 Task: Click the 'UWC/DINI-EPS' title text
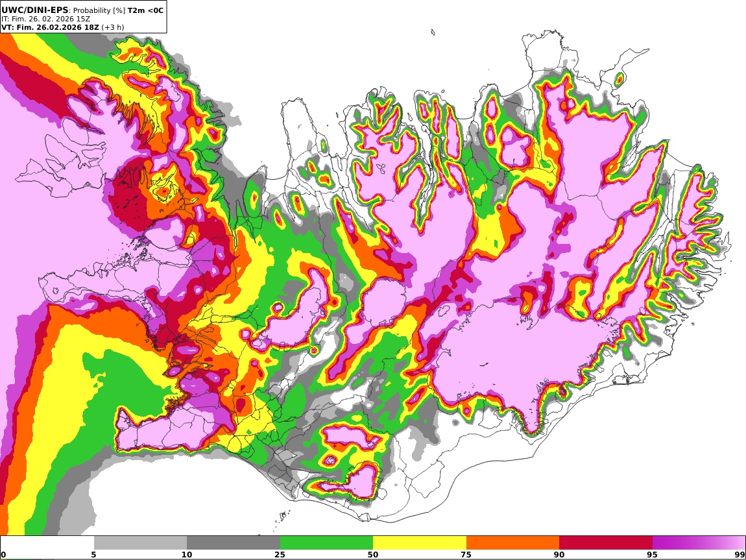click(x=35, y=10)
